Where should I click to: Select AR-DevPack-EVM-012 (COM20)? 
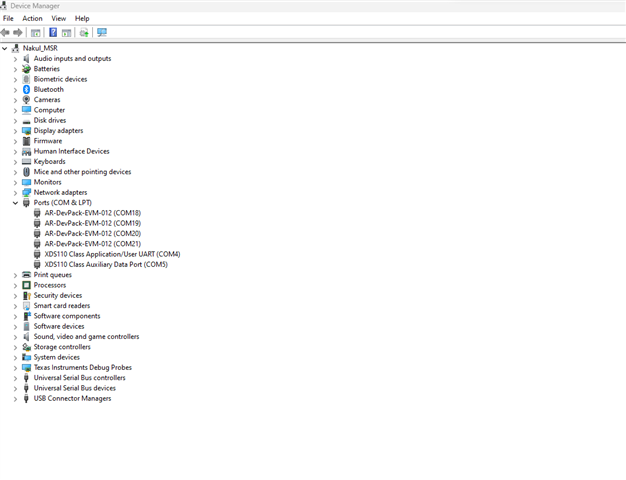(x=93, y=234)
